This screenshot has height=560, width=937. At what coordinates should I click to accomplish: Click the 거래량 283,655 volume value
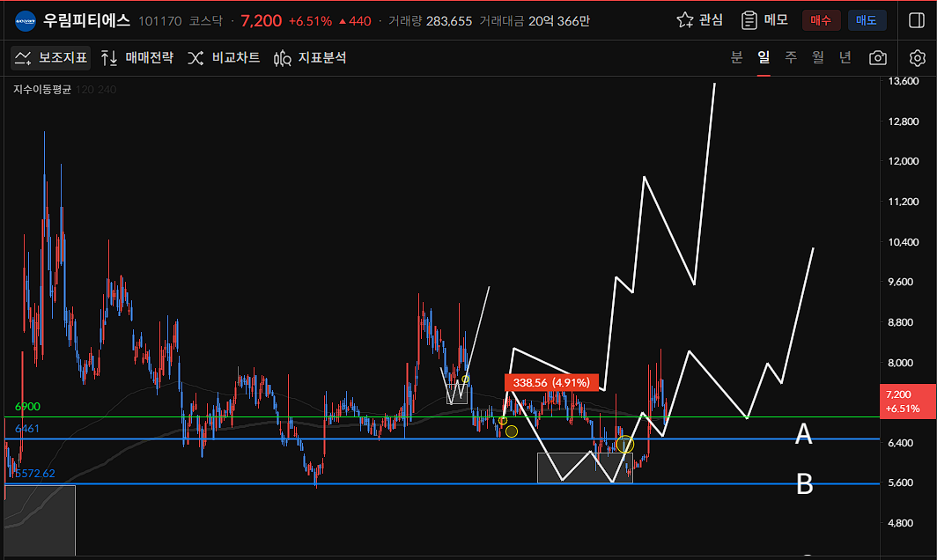pyautogui.click(x=431, y=21)
